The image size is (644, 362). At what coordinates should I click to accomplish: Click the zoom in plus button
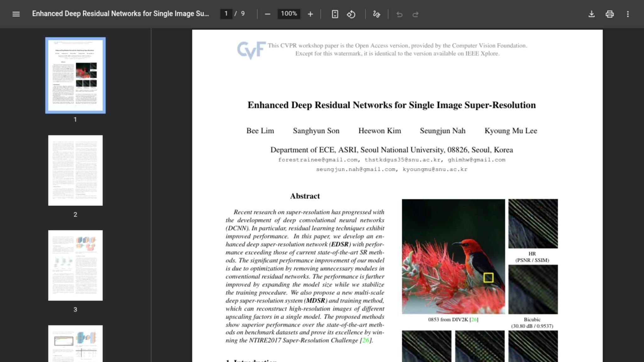click(x=310, y=14)
